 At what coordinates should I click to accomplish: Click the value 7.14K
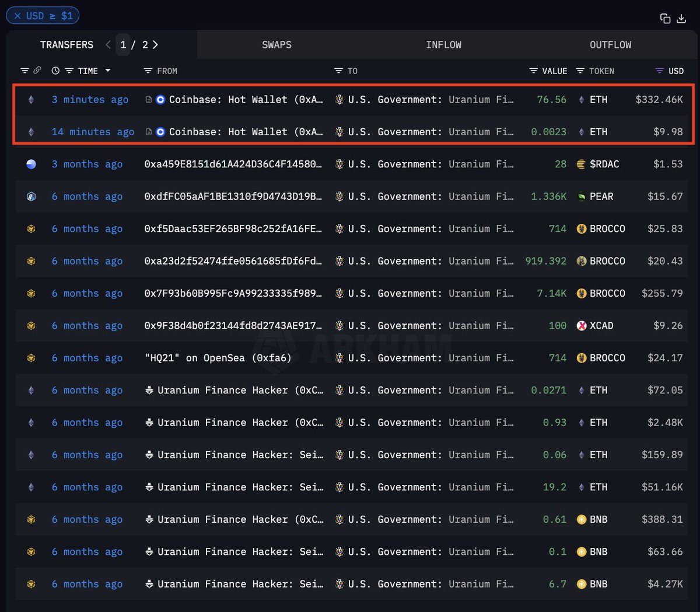552,294
